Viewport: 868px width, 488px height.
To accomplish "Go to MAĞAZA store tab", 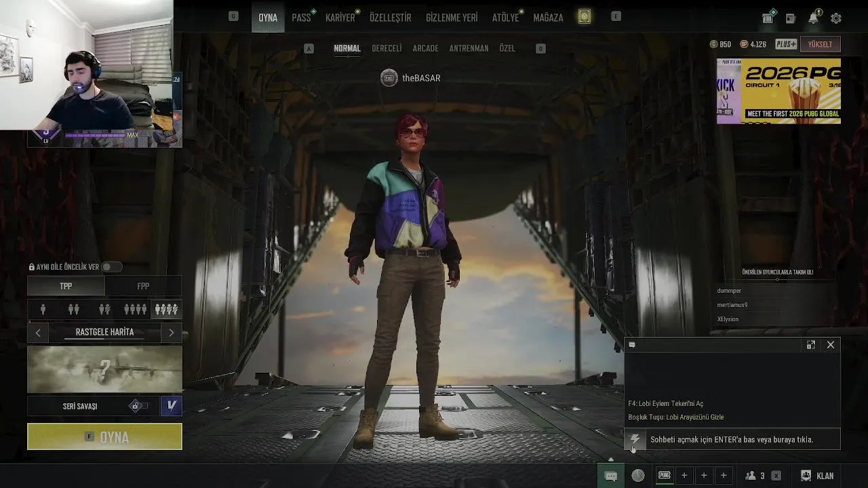I will [548, 18].
